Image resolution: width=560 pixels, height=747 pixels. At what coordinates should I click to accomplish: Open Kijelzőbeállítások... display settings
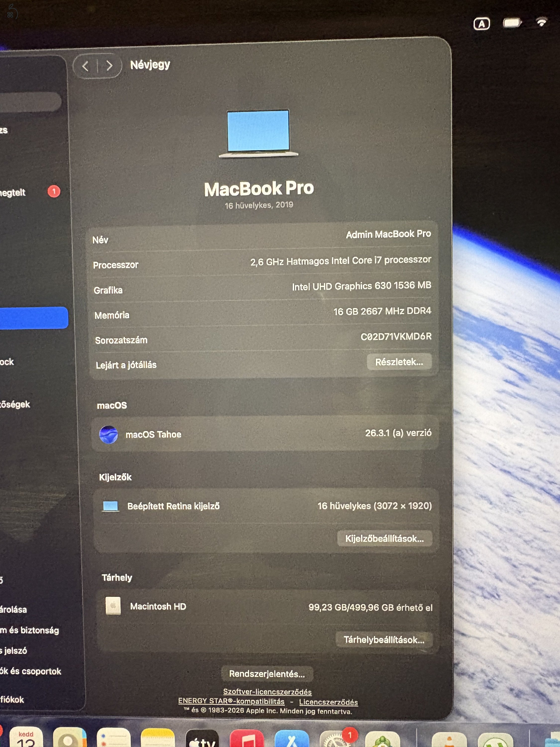385,538
